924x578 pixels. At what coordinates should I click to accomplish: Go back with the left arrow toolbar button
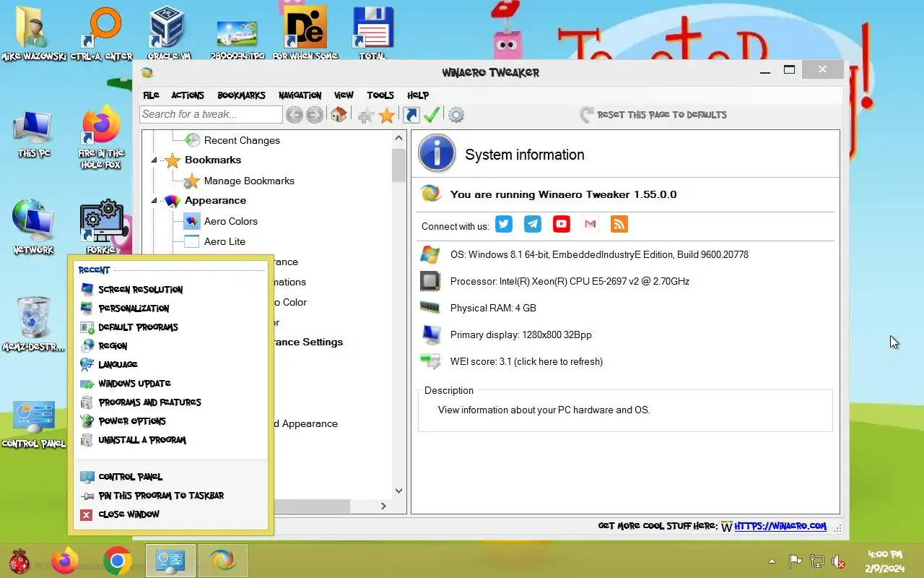tap(294, 115)
